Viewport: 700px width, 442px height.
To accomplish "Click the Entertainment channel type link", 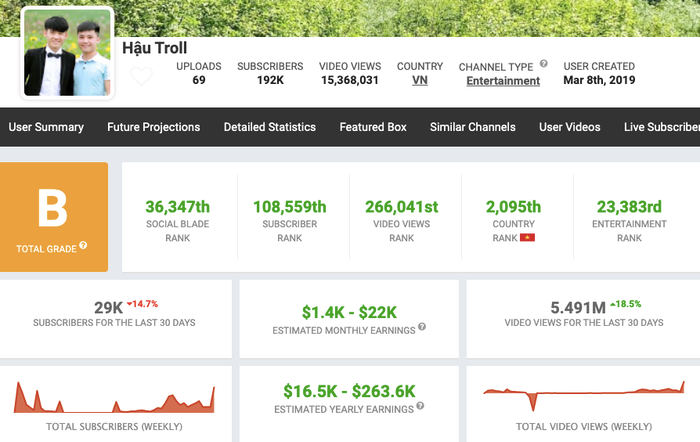I will [x=503, y=81].
